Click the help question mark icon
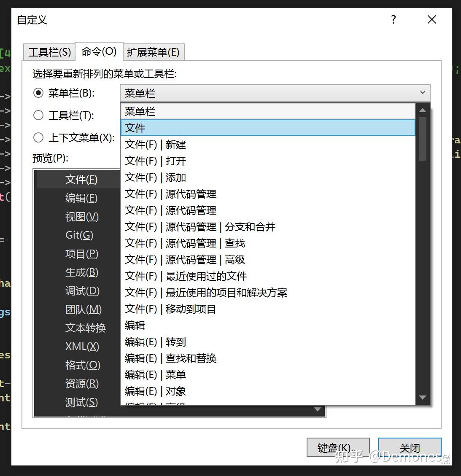The width and height of the screenshot is (461, 476). pos(393,19)
